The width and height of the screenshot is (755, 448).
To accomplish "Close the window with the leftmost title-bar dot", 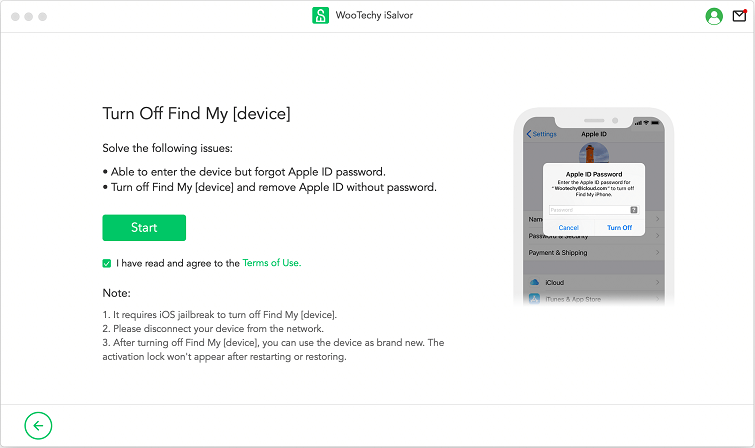I will click(15, 17).
